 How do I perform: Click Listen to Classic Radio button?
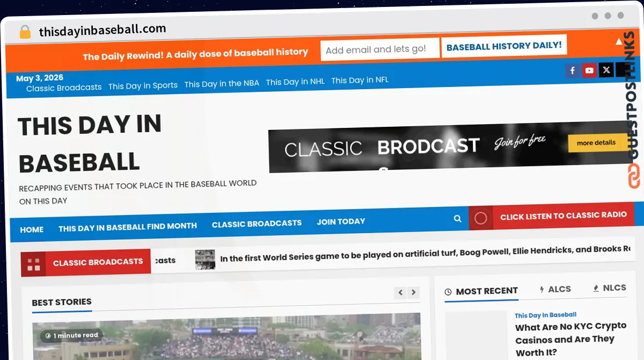pyautogui.click(x=563, y=215)
